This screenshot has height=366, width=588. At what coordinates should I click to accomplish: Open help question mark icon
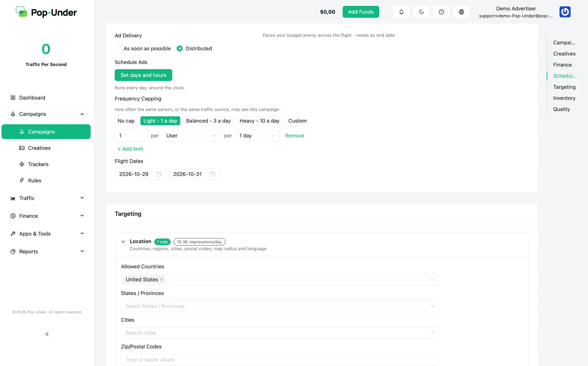click(x=441, y=12)
